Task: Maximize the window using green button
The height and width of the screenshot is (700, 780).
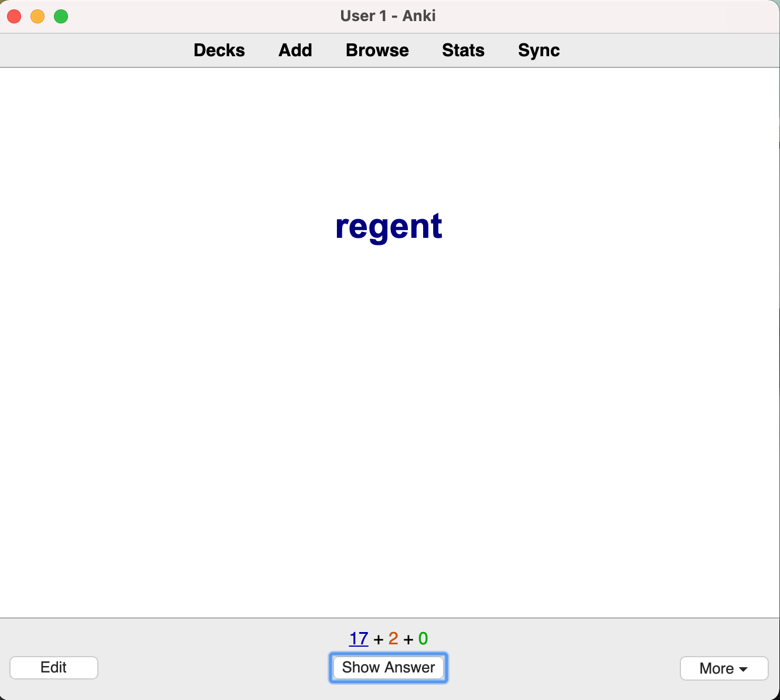Action: point(61,16)
